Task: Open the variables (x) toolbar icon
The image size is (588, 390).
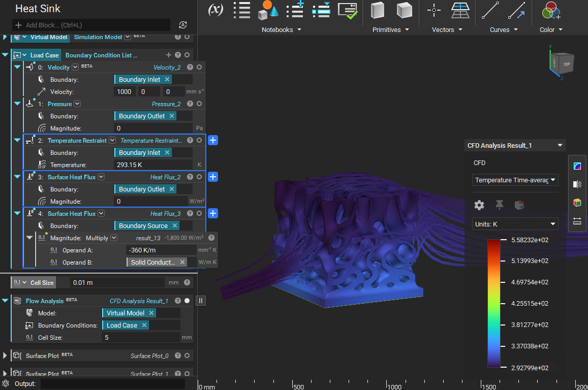Action: [x=215, y=9]
